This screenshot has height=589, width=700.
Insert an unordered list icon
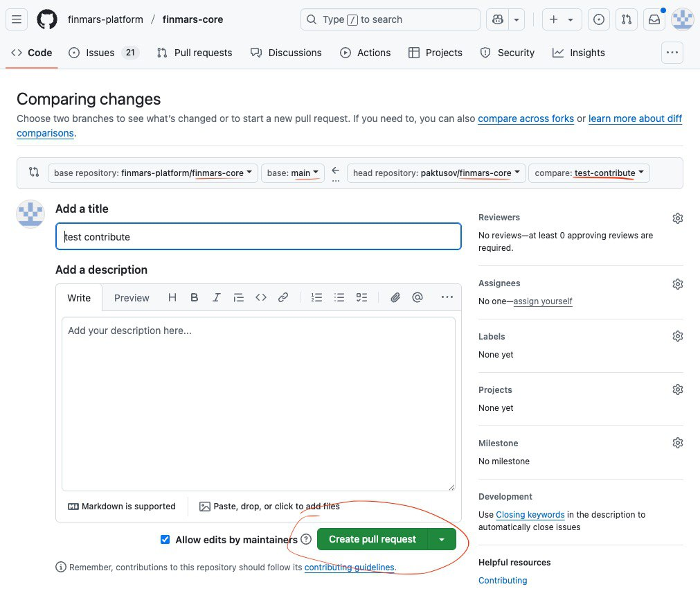[x=339, y=298]
